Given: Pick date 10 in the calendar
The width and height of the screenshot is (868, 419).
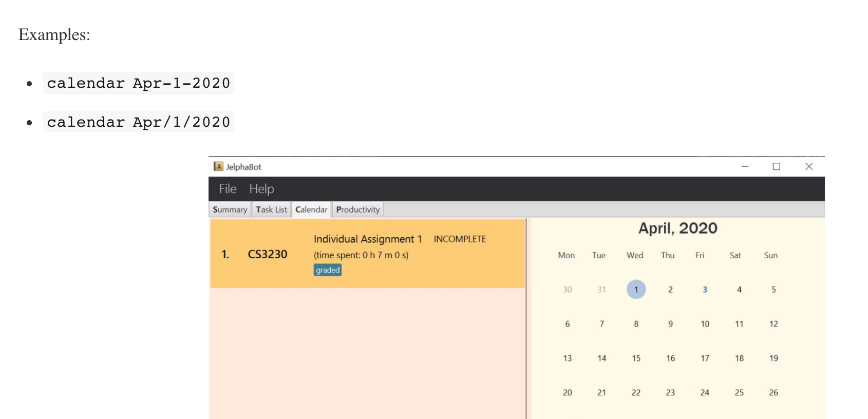Looking at the screenshot, I should [x=705, y=324].
